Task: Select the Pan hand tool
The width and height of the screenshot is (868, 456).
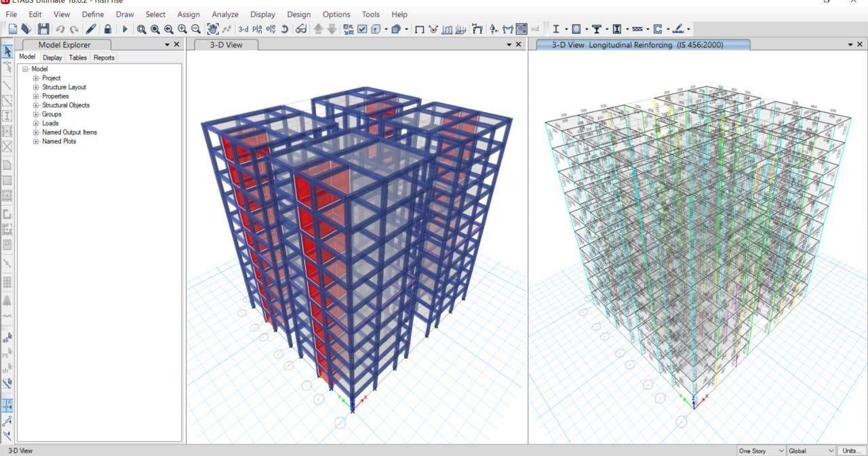Action: tap(213, 29)
